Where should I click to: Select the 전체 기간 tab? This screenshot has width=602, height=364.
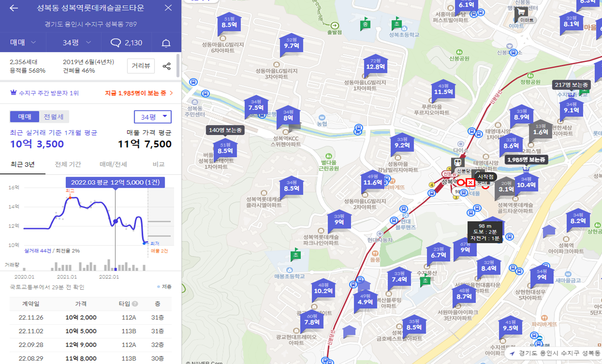(x=68, y=165)
